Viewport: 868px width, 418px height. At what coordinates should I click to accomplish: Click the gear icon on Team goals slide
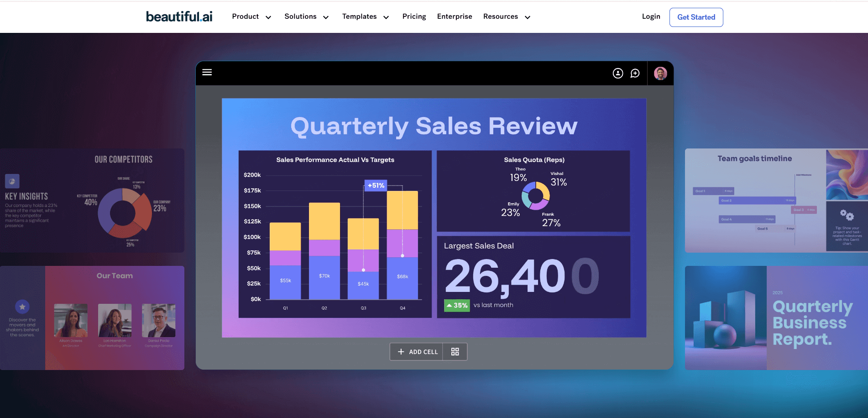[x=847, y=215]
